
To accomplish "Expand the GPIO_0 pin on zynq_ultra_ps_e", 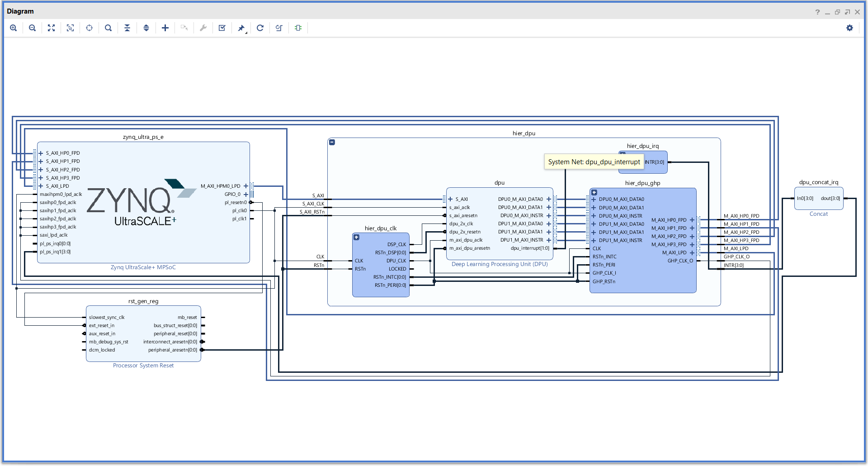I will (x=246, y=194).
